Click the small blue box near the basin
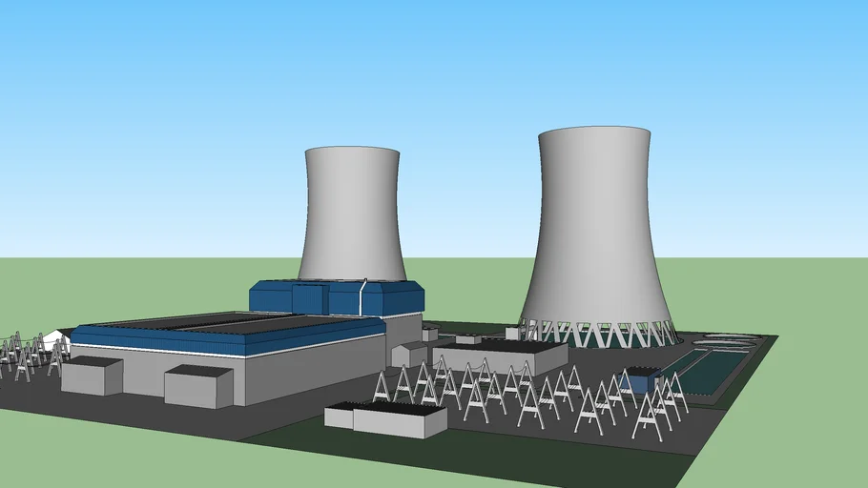The width and height of the screenshot is (868, 488). point(637,380)
